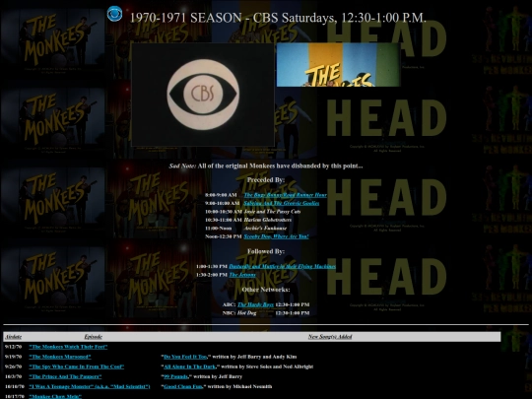Screen dimensions: 532x399
Task: Click the 10/3/70 airdate cell
Action: [13, 376]
